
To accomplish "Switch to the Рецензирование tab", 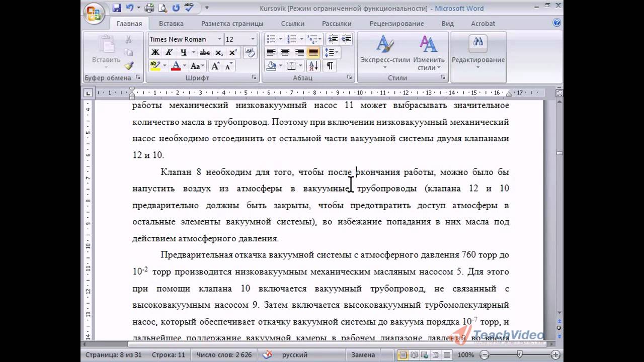I will click(396, 24).
